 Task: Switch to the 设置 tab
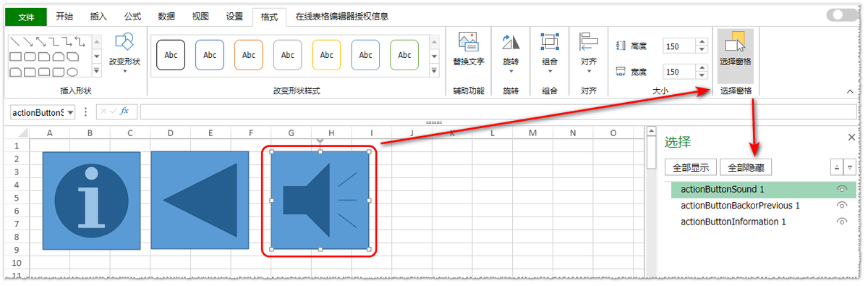(x=234, y=17)
